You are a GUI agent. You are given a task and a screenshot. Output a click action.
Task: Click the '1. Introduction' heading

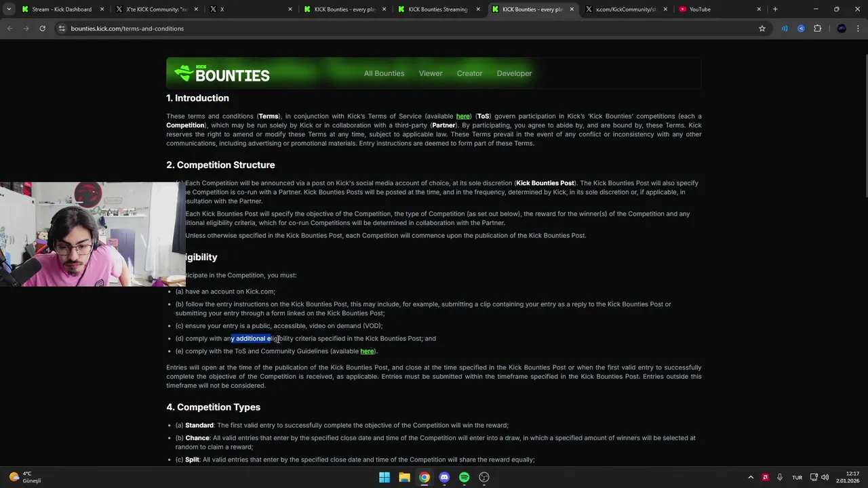click(197, 98)
